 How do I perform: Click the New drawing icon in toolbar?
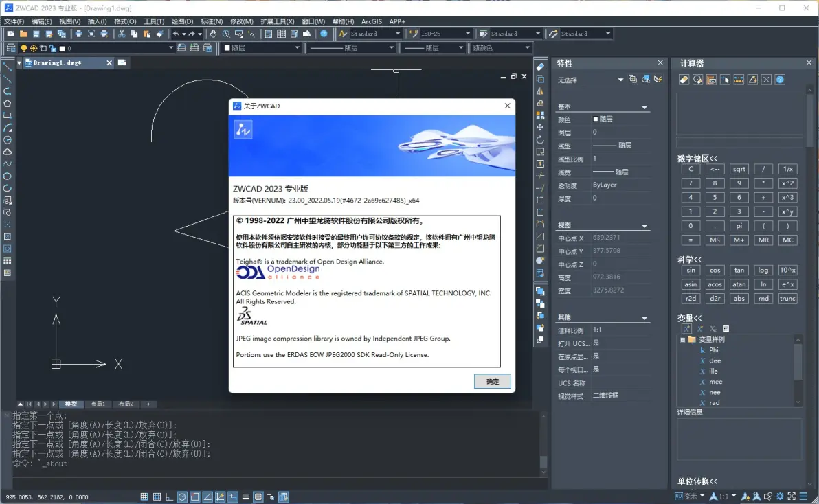pos(10,34)
